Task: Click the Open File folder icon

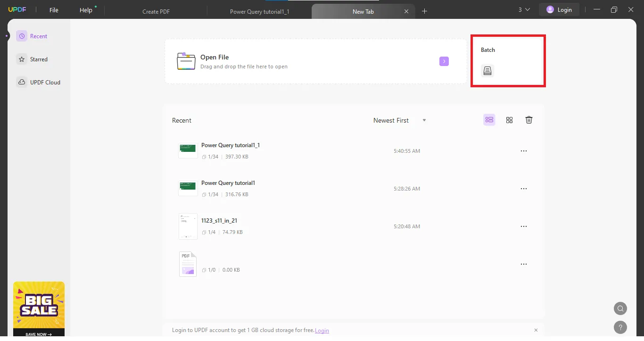Action: pyautogui.click(x=186, y=61)
